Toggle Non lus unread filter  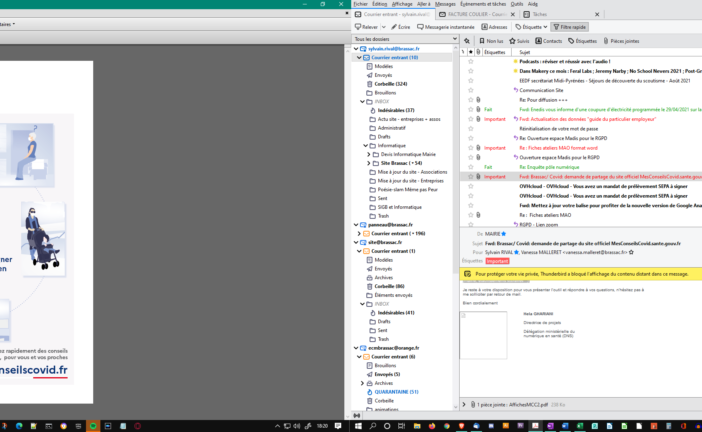491,41
